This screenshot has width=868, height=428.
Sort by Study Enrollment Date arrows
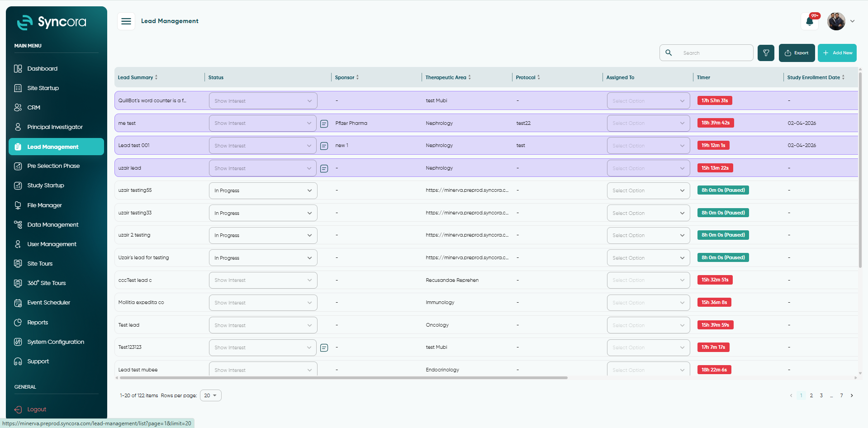[x=843, y=77]
